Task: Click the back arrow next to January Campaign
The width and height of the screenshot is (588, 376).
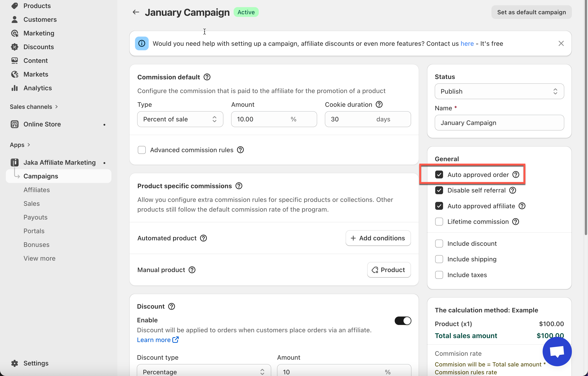Action: pyautogui.click(x=136, y=12)
